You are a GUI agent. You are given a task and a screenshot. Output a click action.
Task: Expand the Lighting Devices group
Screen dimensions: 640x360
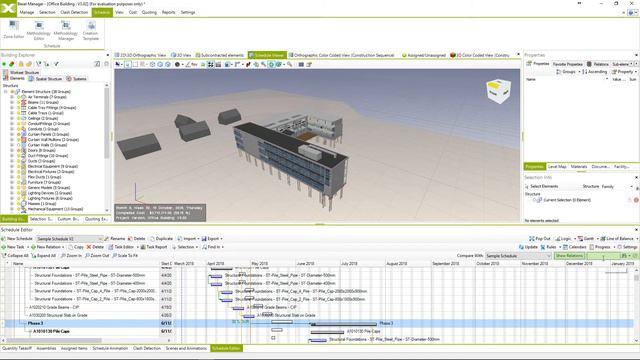12,193
